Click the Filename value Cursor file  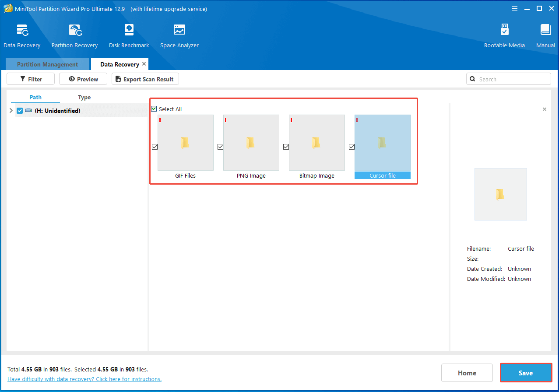(x=521, y=248)
